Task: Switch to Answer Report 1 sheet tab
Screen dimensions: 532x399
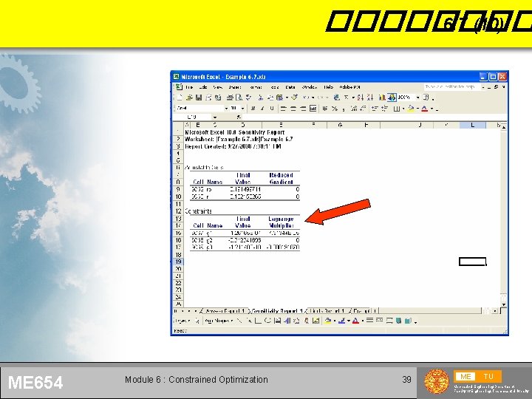Action: coord(225,311)
